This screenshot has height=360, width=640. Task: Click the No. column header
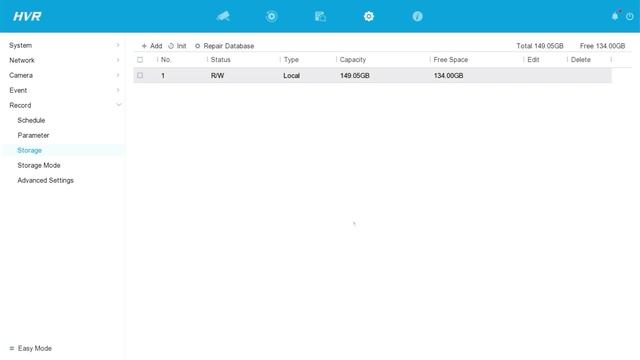[166, 60]
